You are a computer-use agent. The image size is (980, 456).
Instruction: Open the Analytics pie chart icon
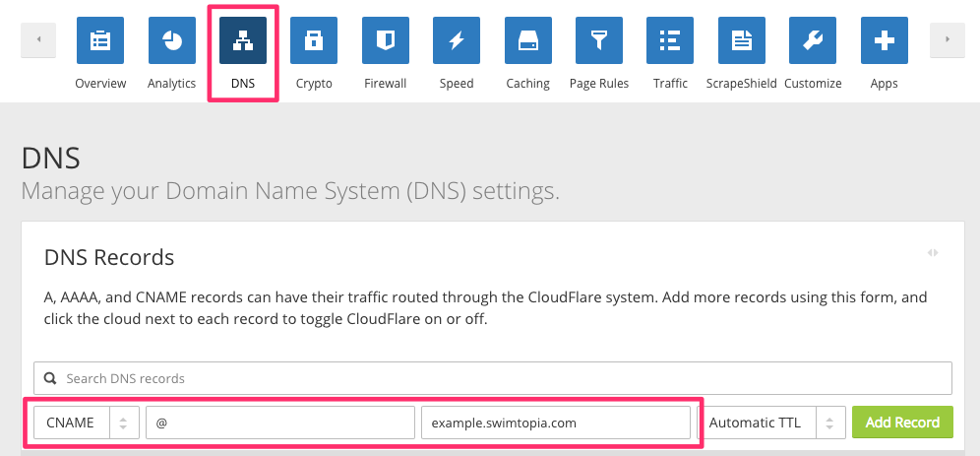172,40
